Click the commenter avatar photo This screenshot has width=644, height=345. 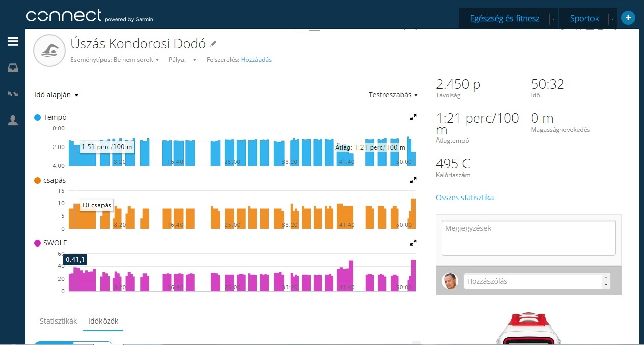click(450, 281)
